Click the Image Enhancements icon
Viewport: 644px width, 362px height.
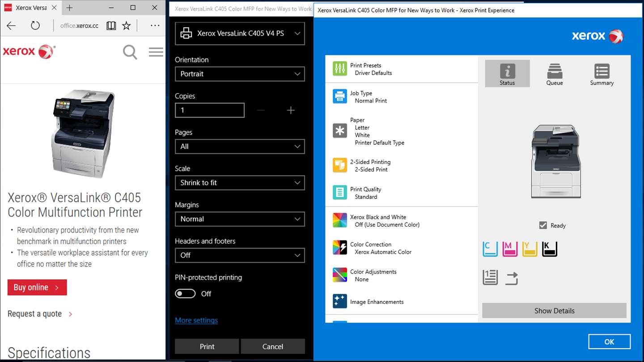[x=340, y=301]
